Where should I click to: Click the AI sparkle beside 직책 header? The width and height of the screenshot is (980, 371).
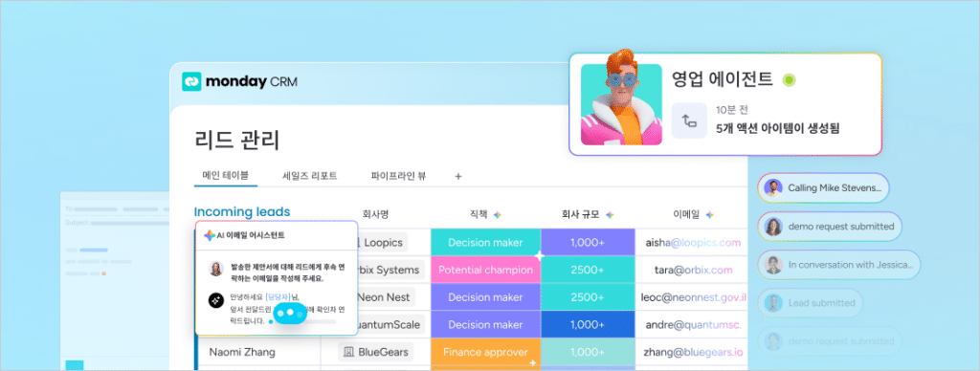coord(498,214)
